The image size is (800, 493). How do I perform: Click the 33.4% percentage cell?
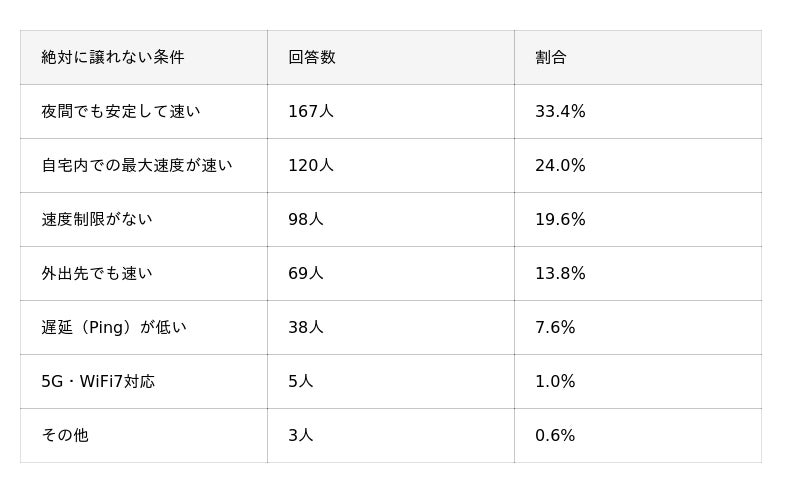[560, 111]
